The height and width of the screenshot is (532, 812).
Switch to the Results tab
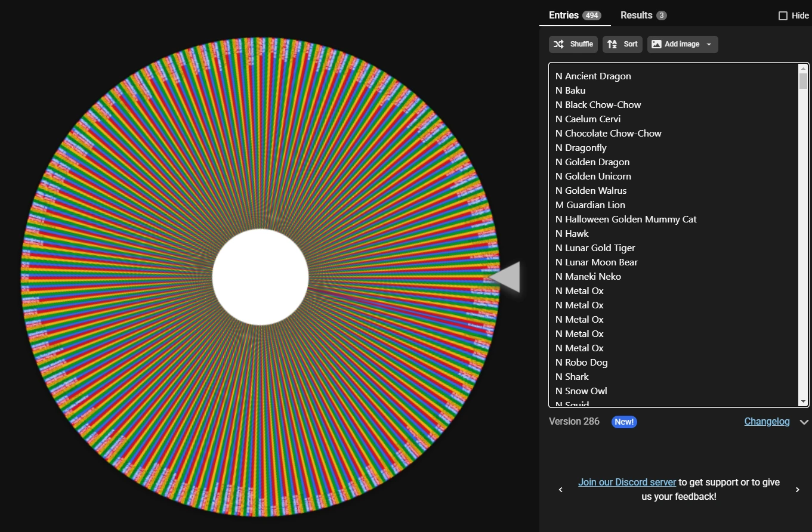click(x=635, y=15)
